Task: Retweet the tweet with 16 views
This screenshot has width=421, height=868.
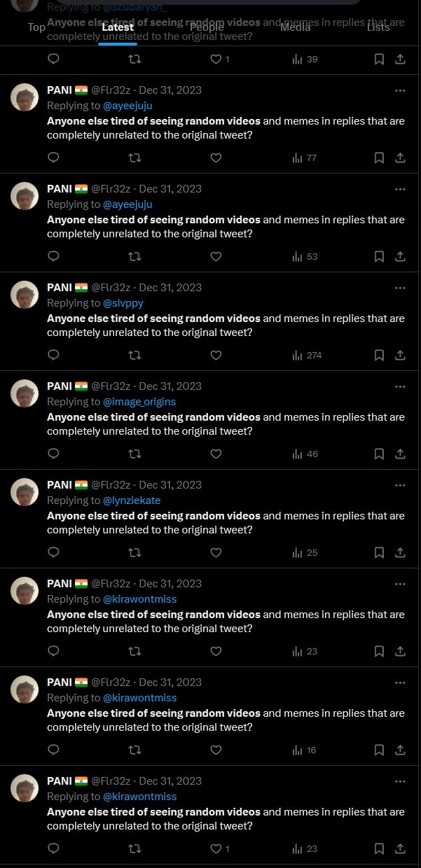Action: (x=134, y=750)
